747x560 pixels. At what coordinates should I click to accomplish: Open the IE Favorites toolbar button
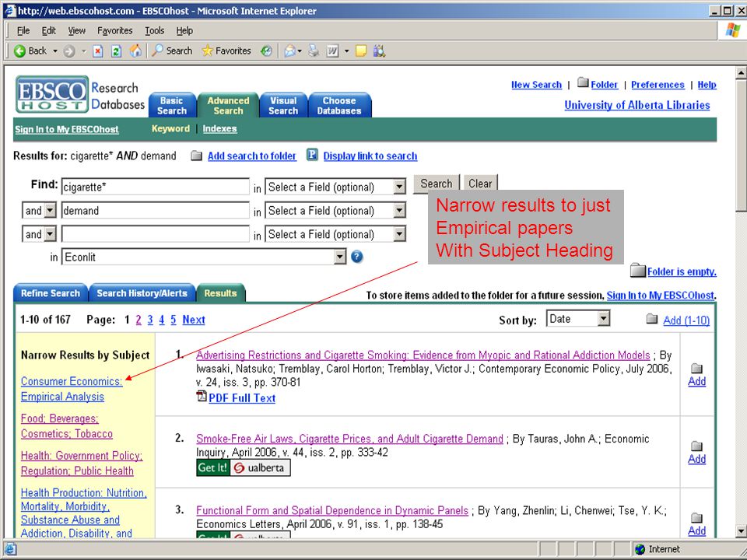click(226, 51)
